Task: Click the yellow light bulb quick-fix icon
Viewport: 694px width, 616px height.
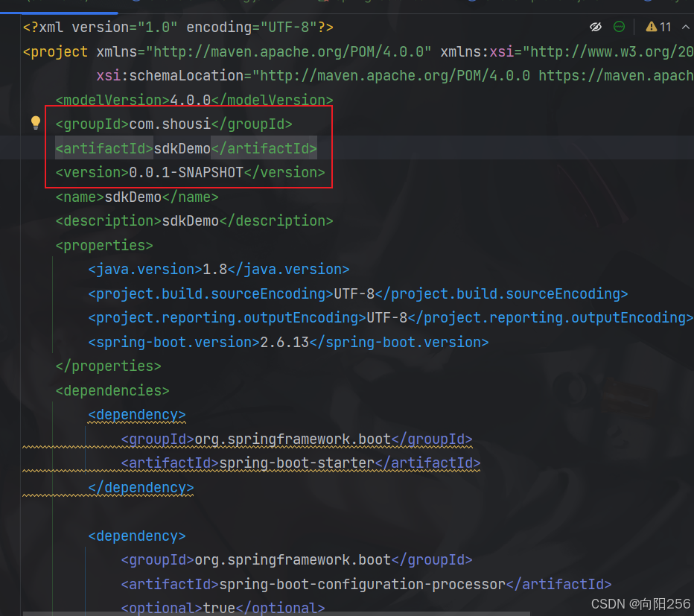Action: 36,123
